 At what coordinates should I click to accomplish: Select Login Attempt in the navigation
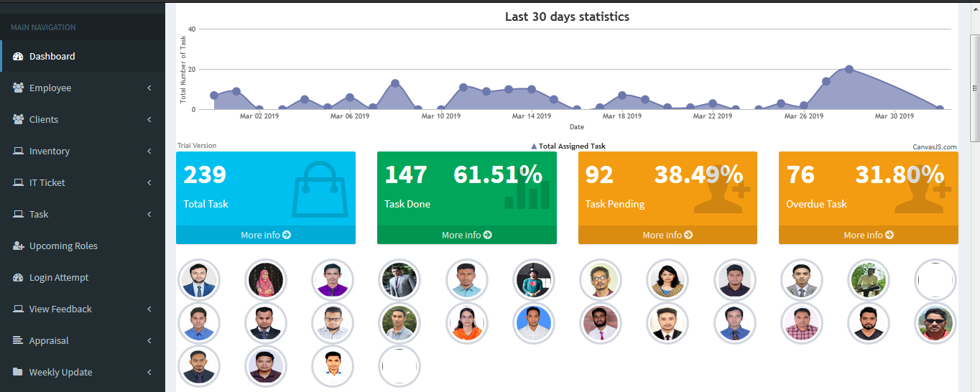tap(59, 277)
